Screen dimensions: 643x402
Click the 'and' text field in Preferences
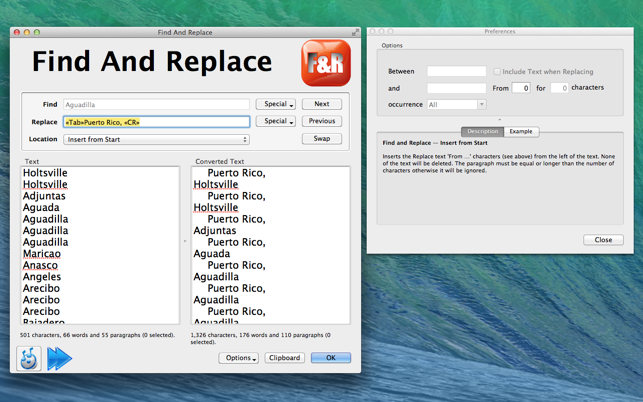point(456,88)
